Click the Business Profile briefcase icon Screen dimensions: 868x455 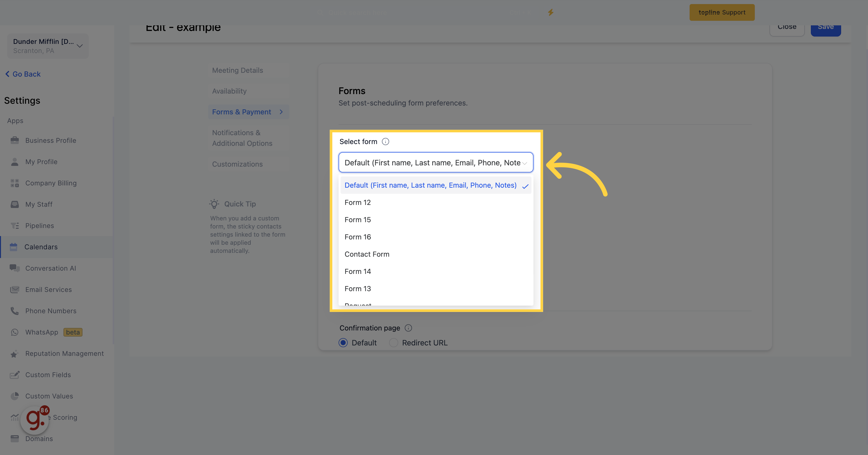click(14, 141)
